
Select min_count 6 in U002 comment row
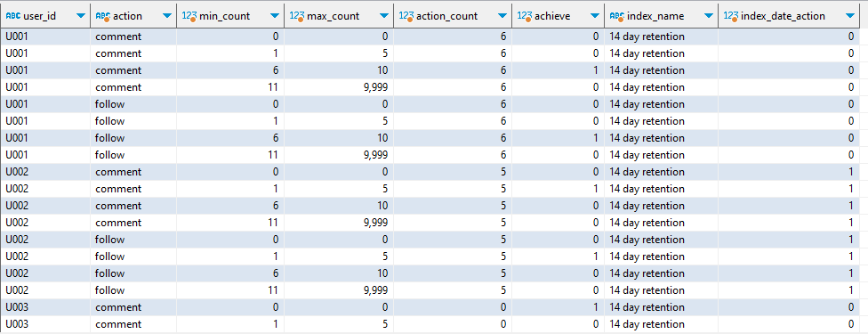point(275,206)
